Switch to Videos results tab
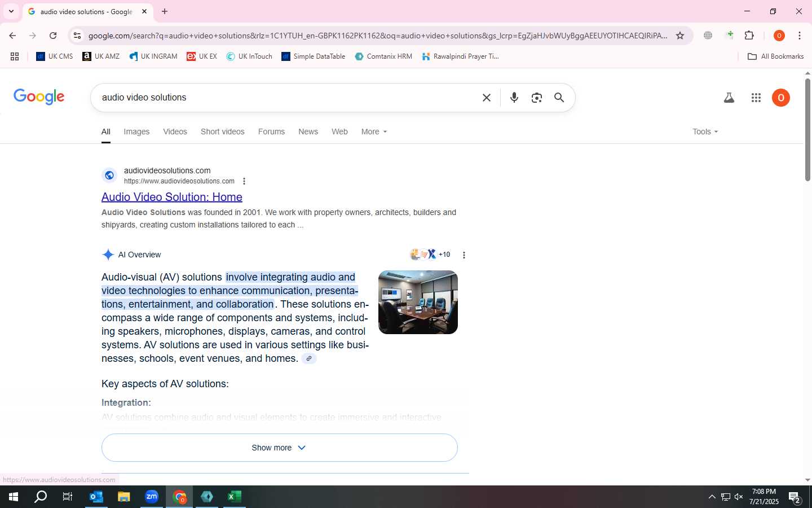This screenshot has height=508, width=812. coord(175,132)
